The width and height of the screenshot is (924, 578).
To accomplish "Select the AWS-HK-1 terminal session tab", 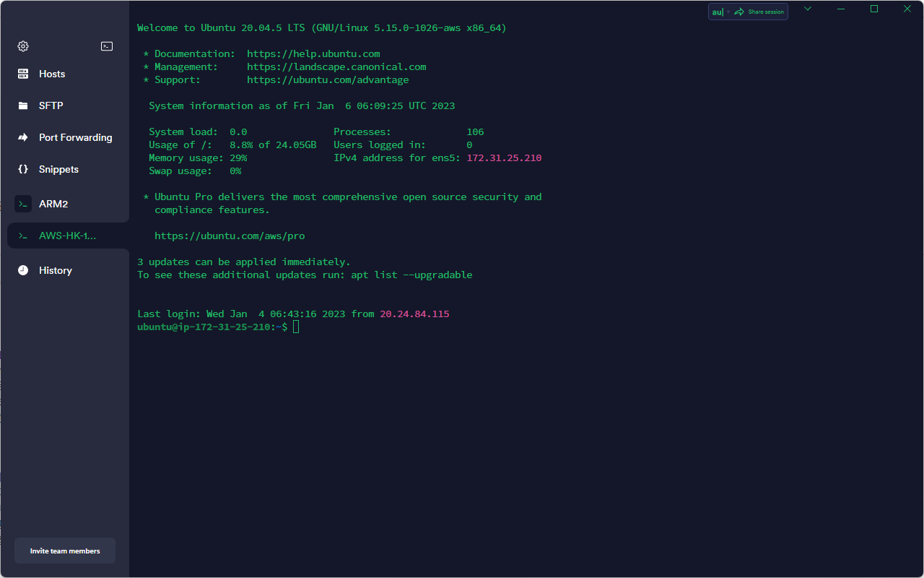I will tap(66, 236).
